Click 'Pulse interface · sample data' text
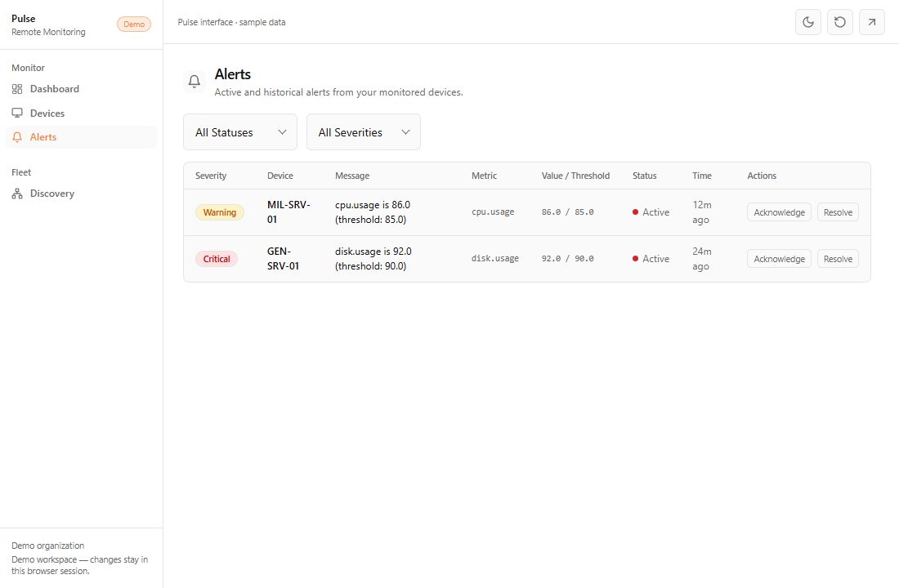This screenshot has width=899, height=588. (231, 22)
